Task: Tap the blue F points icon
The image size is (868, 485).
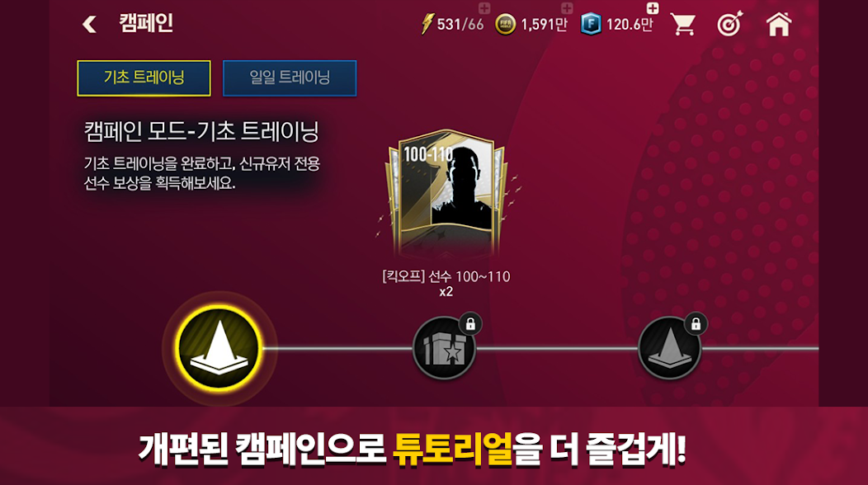Action: (x=591, y=25)
